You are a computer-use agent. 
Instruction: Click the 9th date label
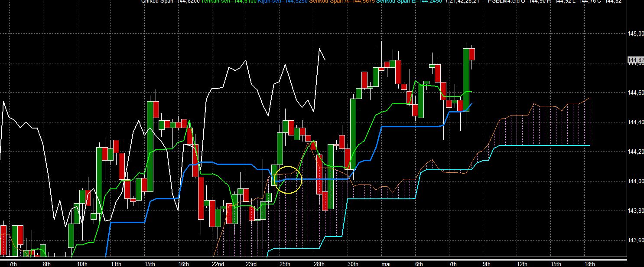point(487,264)
